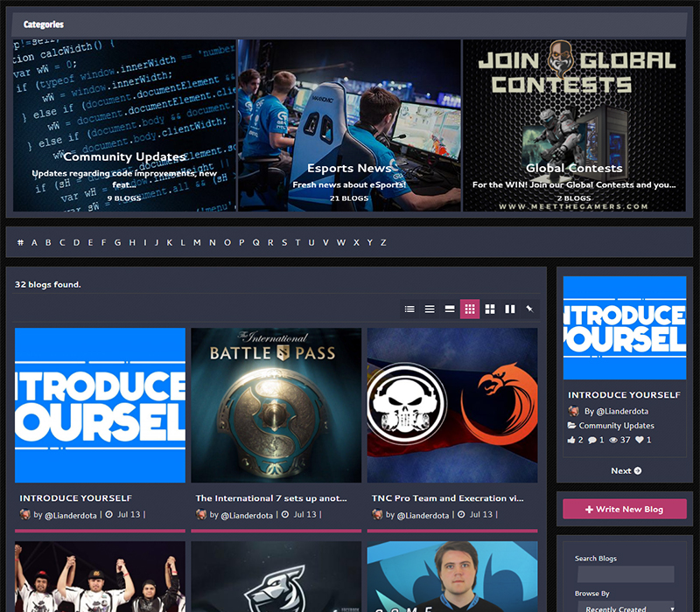700x612 pixels.
Task: Click the thumbs-up like icon in sidebar
Action: coord(572,440)
